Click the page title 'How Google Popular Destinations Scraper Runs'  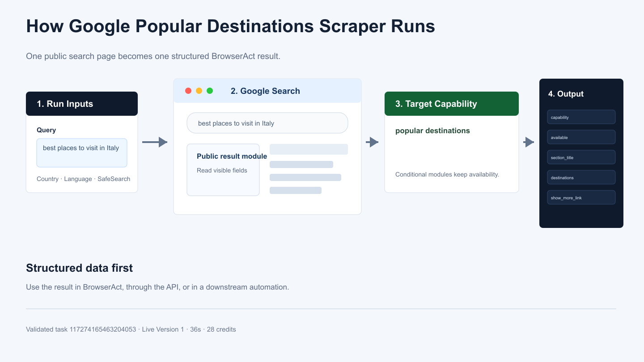(231, 26)
